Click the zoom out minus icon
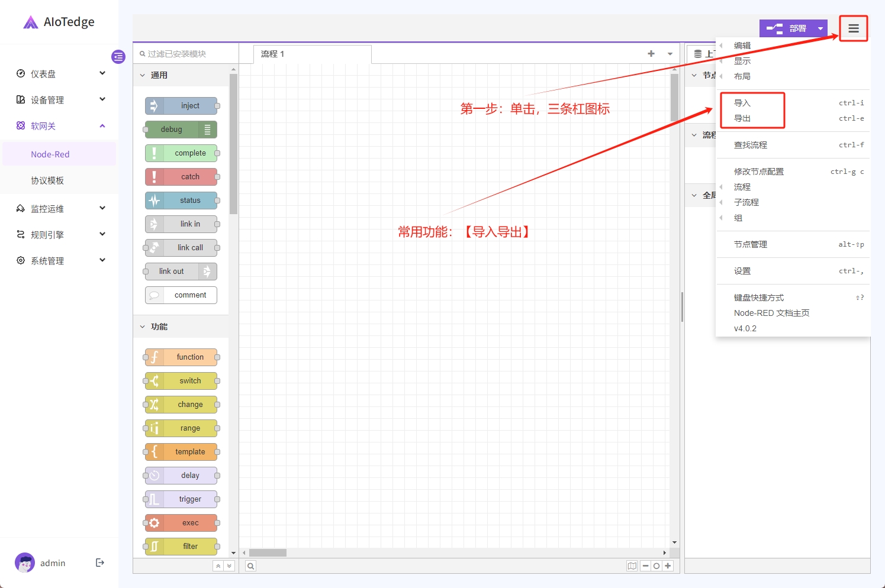Image resolution: width=885 pixels, height=588 pixels. [646, 566]
